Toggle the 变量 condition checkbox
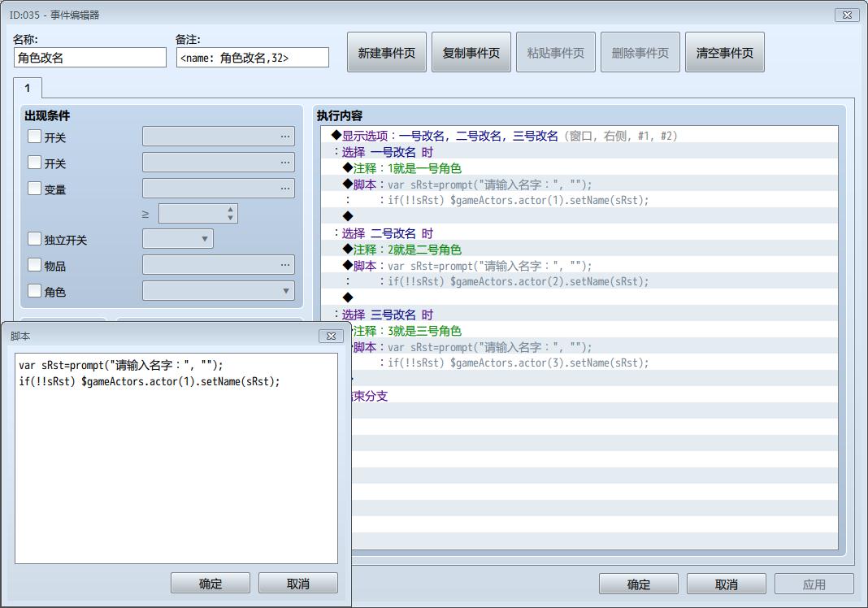The height and width of the screenshot is (608, 868). click(x=35, y=189)
